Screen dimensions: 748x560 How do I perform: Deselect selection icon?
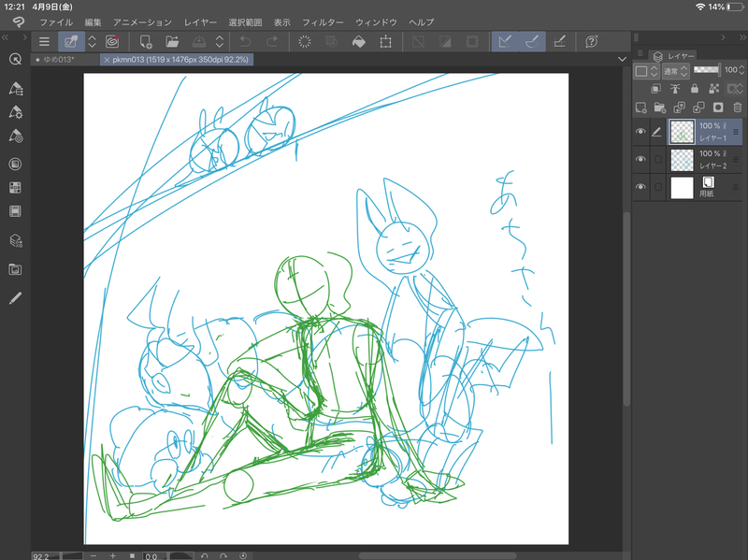click(x=418, y=42)
